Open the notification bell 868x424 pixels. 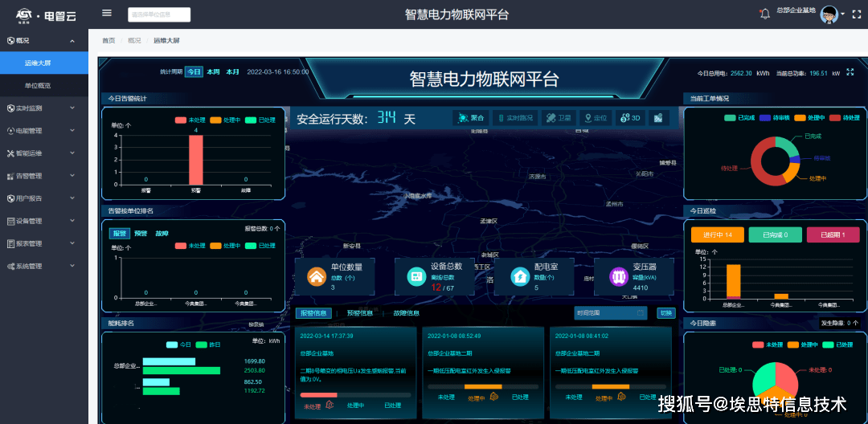(x=765, y=14)
